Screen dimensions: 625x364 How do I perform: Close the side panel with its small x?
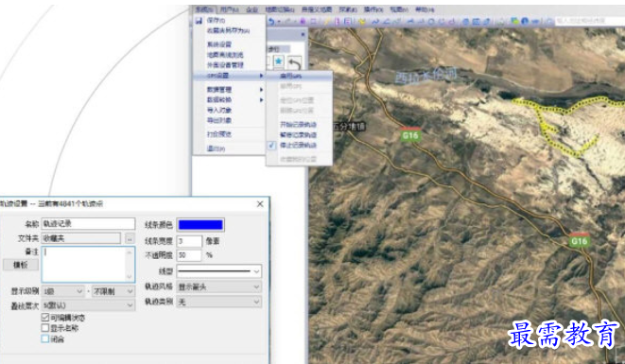(303, 35)
